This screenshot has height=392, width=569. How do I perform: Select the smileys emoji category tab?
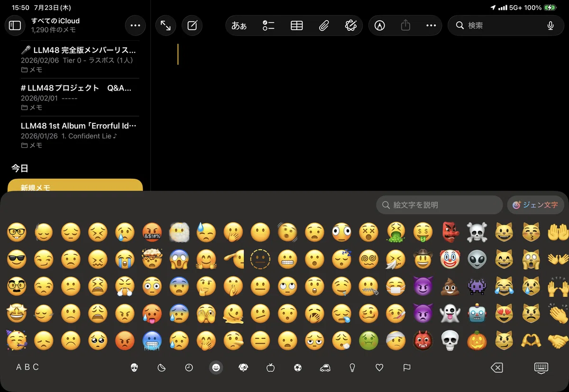[216, 367]
